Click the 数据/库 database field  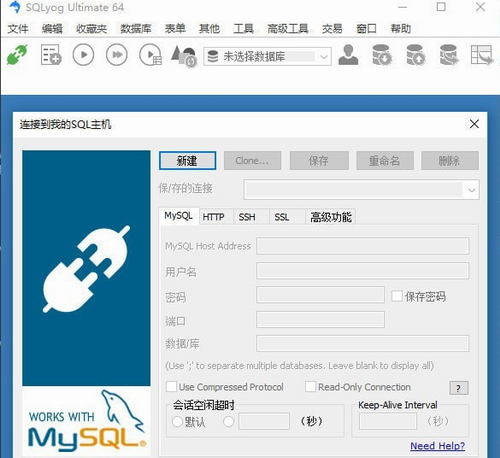coord(363,344)
